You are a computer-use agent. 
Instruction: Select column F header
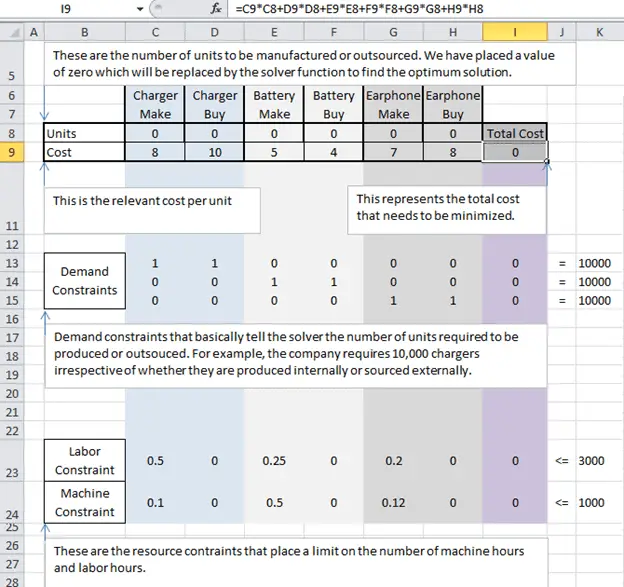[x=333, y=32]
